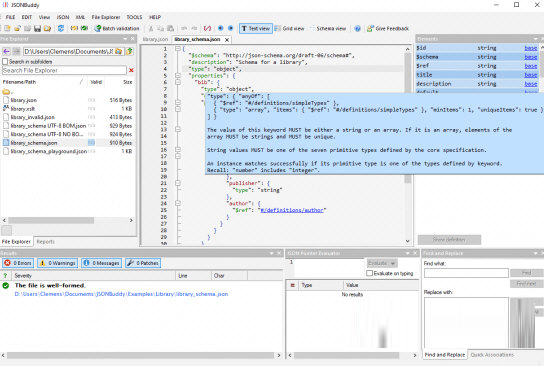Viewport: 544px width, 366px height.
Task: Enable Evaluate on typing checkbox
Action: (369, 273)
